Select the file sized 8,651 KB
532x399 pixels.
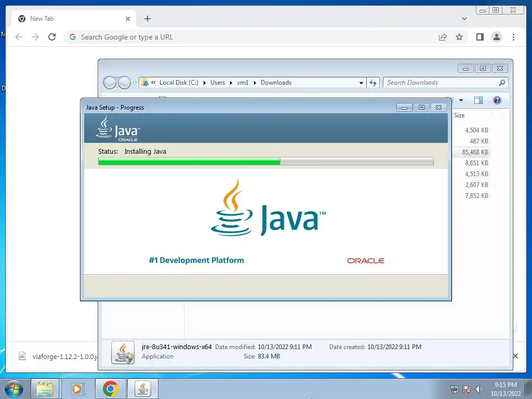476,163
